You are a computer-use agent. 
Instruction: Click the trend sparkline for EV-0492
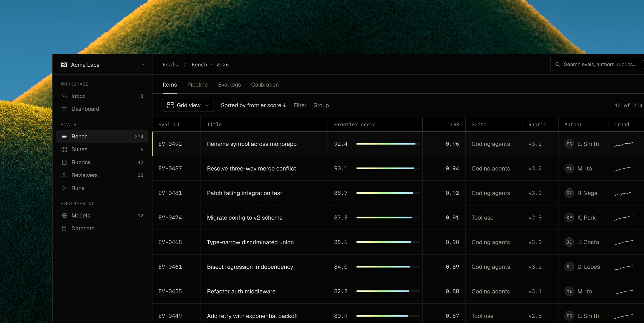623,144
